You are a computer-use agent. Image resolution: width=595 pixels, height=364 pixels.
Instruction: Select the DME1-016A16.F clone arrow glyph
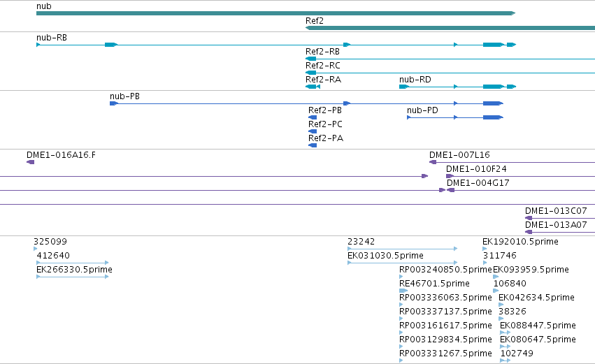30,162
